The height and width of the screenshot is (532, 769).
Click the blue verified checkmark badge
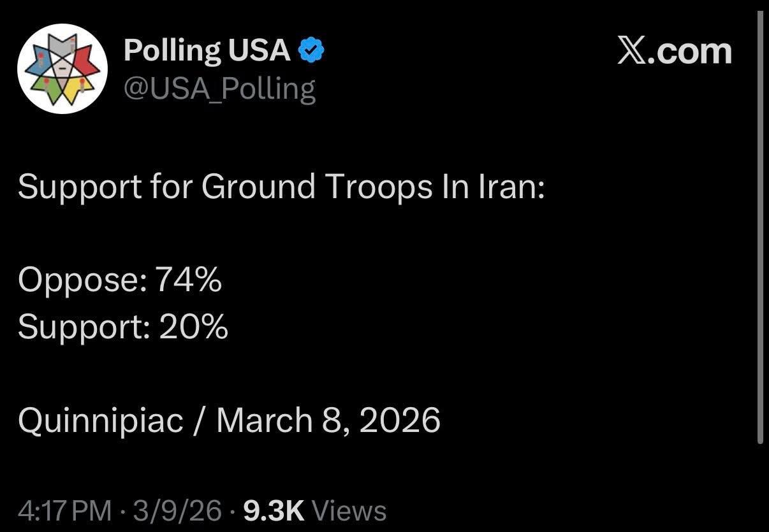[x=312, y=51]
